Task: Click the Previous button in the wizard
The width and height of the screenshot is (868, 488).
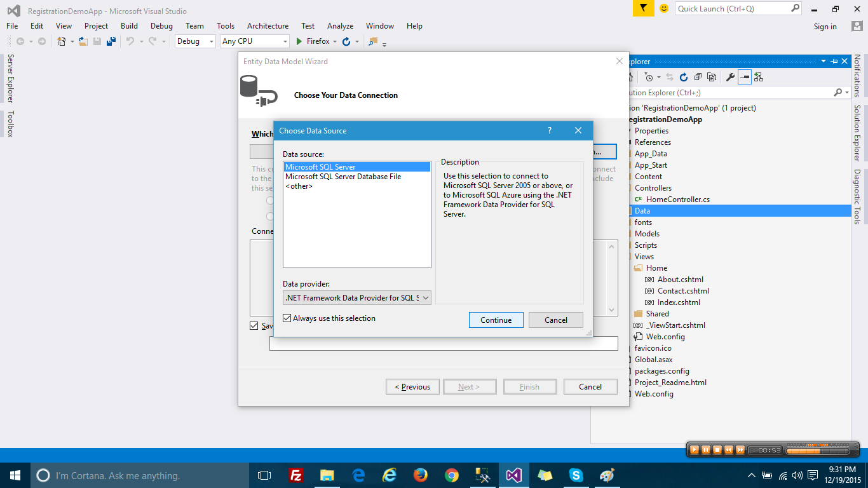Action: pyautogui.click(x=412, y=386)
